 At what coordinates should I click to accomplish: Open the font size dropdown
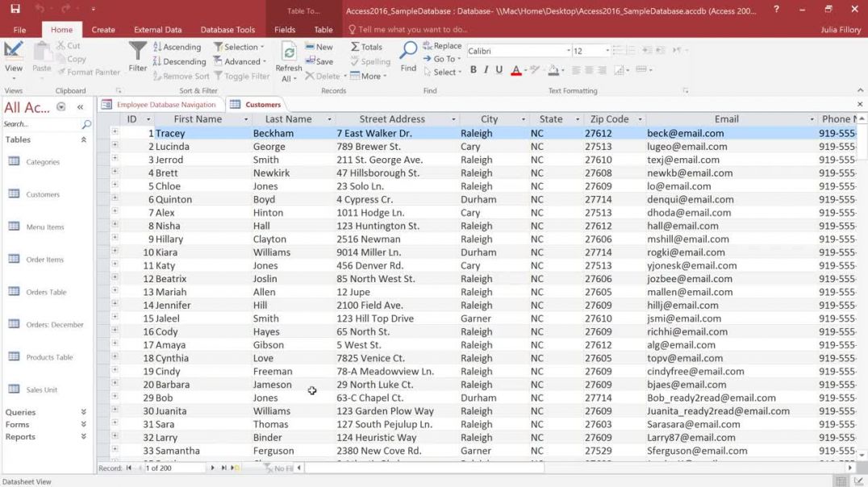[607, 51]
